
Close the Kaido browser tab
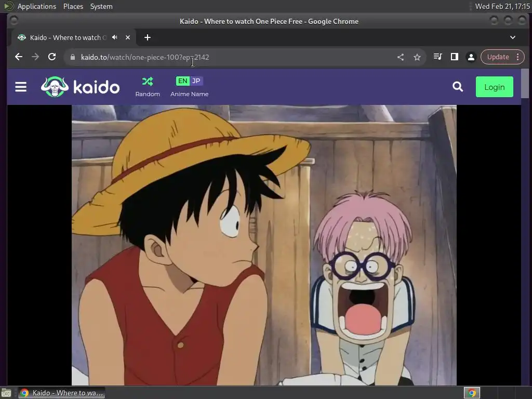click(x=128, y=37)
